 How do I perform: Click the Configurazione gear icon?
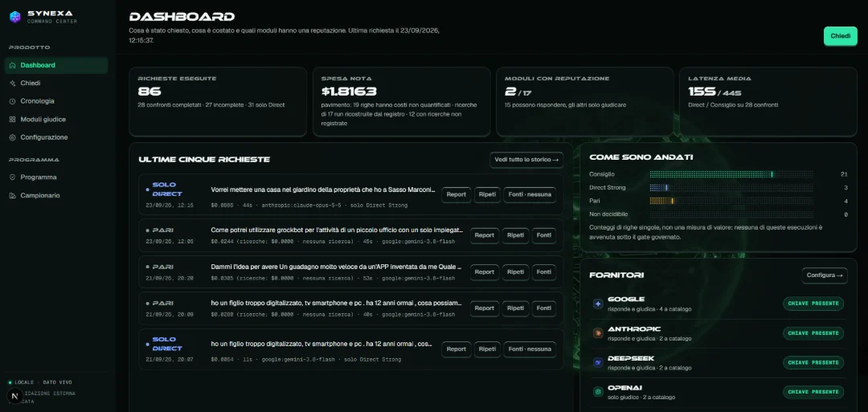(x=13, y=137)
